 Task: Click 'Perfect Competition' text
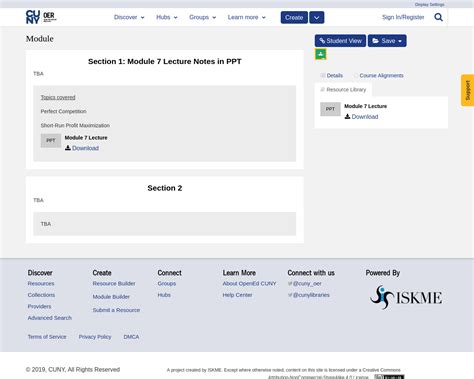coord(63,111)
